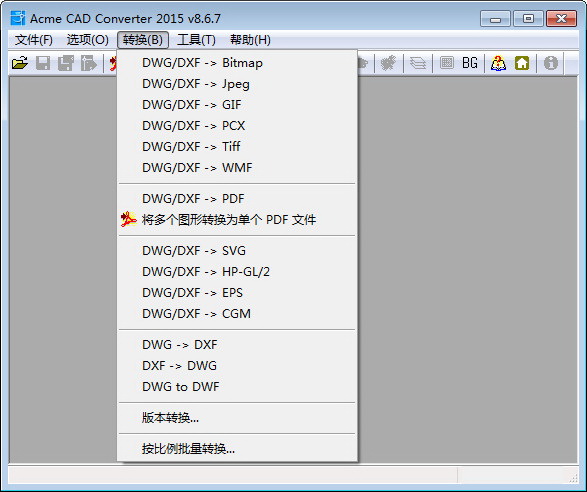587x492 pixels.
Task: Choose DWG/DXF -> Tiff
Action: 237,147
